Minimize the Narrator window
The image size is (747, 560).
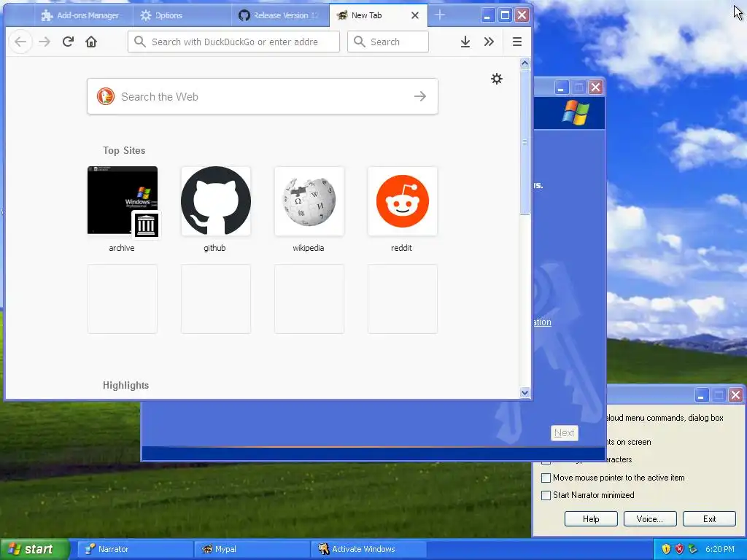coord(701,394)
